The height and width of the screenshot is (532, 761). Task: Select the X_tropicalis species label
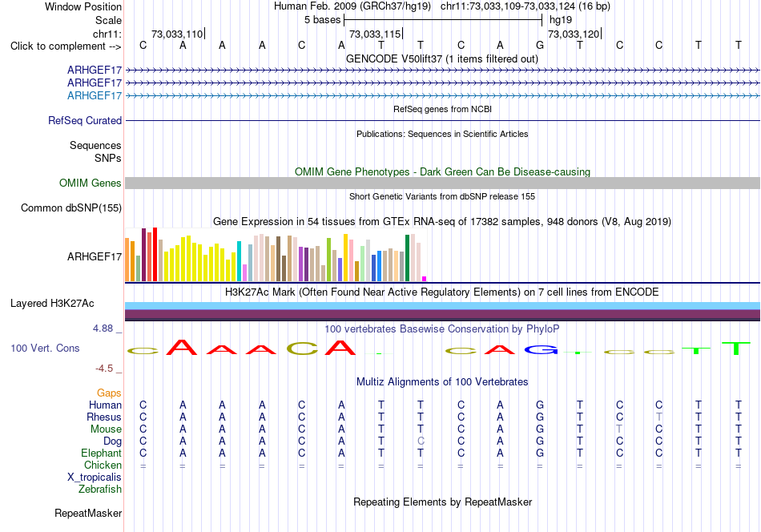tap(95, 478)
